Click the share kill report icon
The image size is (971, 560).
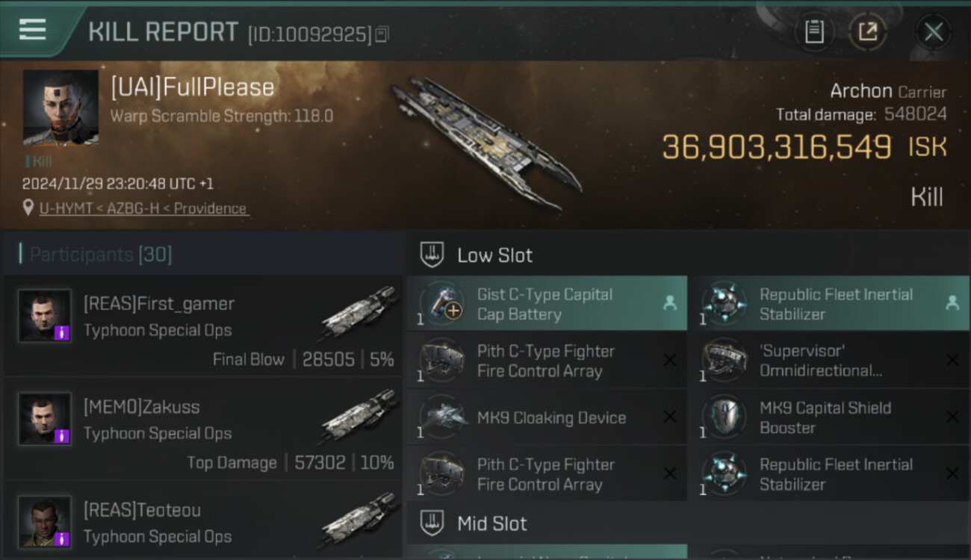pyautogui.click(x=867, y=32)
